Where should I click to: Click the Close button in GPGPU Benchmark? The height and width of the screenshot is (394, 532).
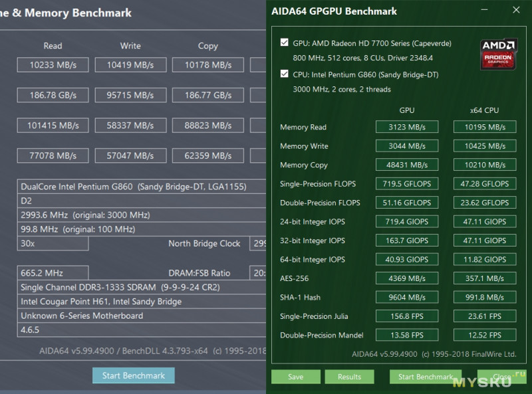(502, 377)
